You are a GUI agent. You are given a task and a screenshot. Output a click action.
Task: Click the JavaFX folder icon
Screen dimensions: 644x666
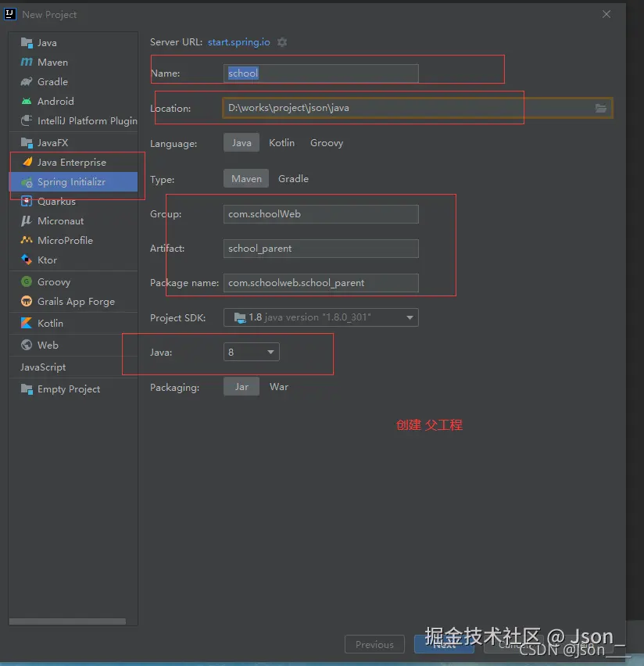(27, 143)
